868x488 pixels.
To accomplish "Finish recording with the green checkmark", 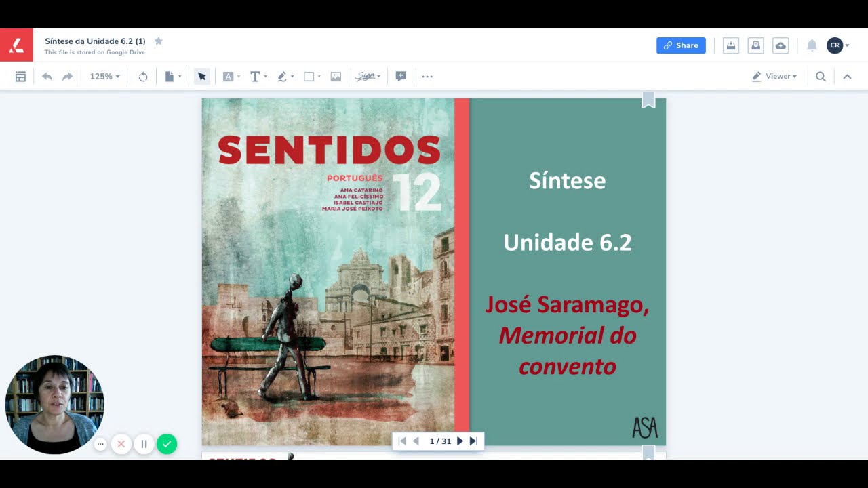I will 167,444.
